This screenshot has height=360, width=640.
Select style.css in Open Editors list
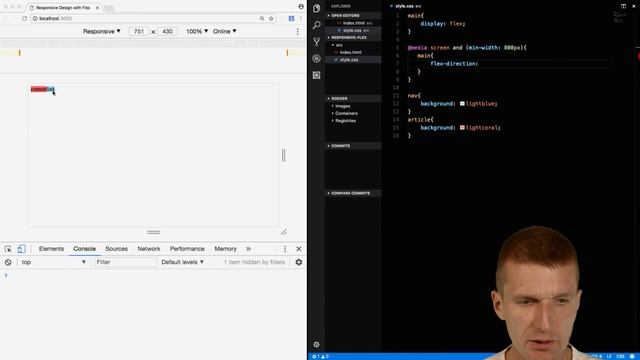353,30
